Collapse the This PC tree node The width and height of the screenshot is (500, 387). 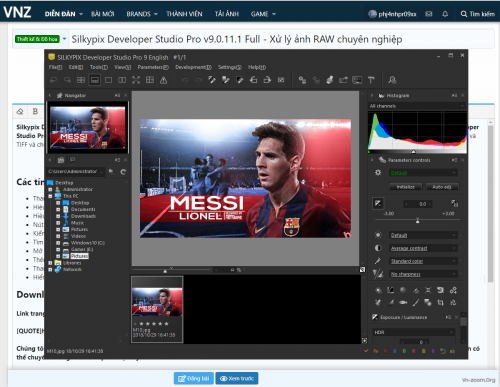50,196
